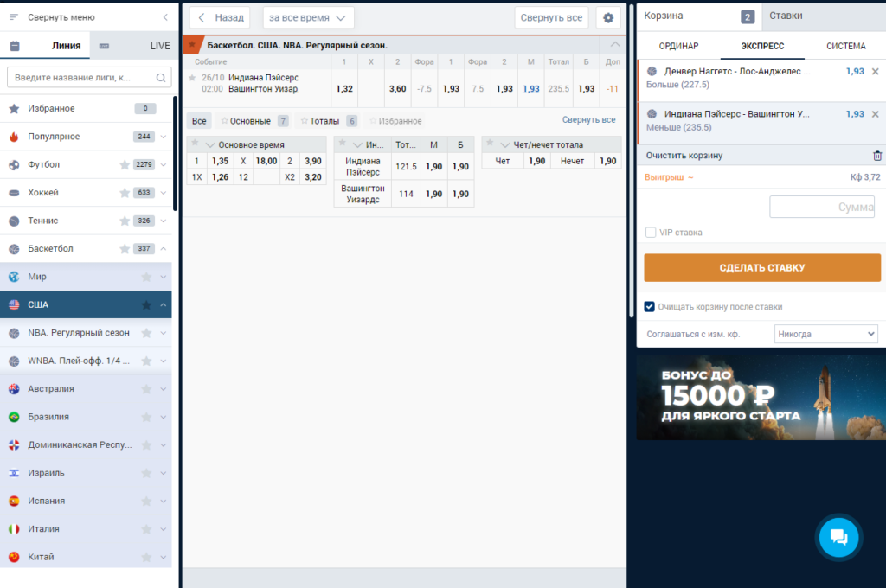Click the Сумма stake input field
Screen dimensions: 886x588
[x=822, y=207]
